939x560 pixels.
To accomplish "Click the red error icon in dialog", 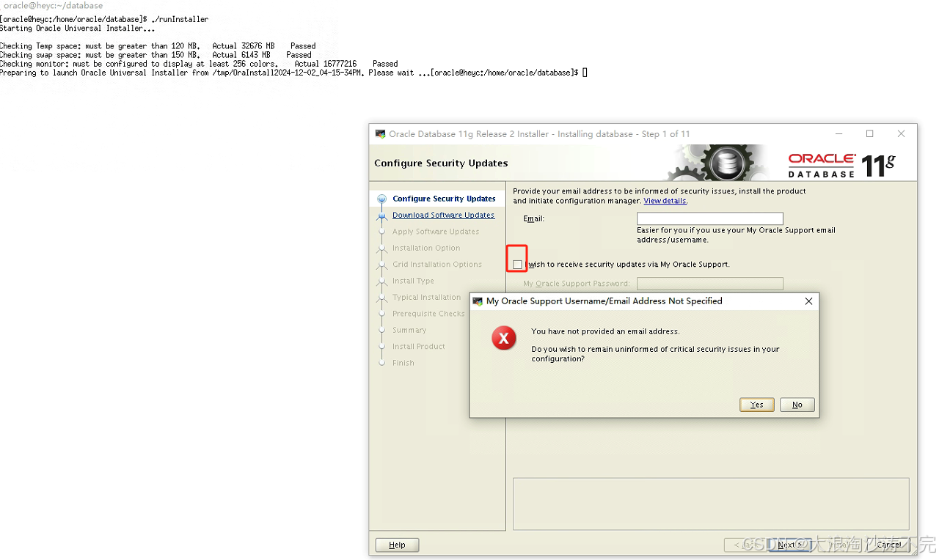I will 503,338.
